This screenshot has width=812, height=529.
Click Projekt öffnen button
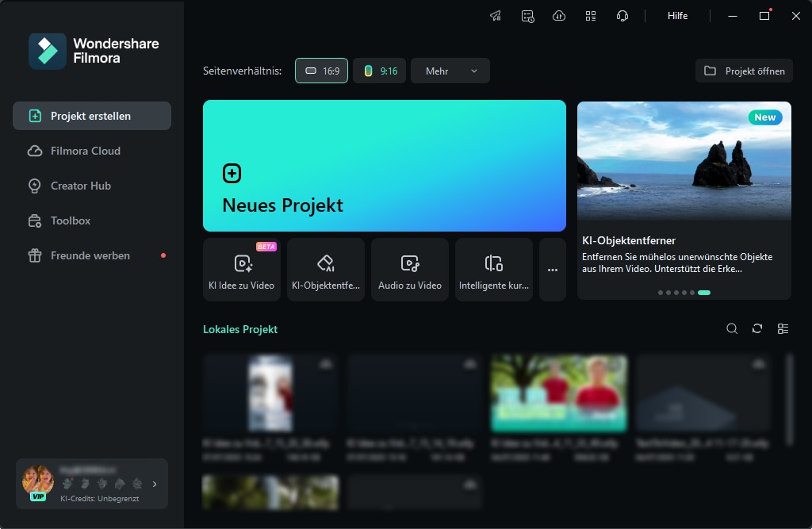[x=744, y=71]
